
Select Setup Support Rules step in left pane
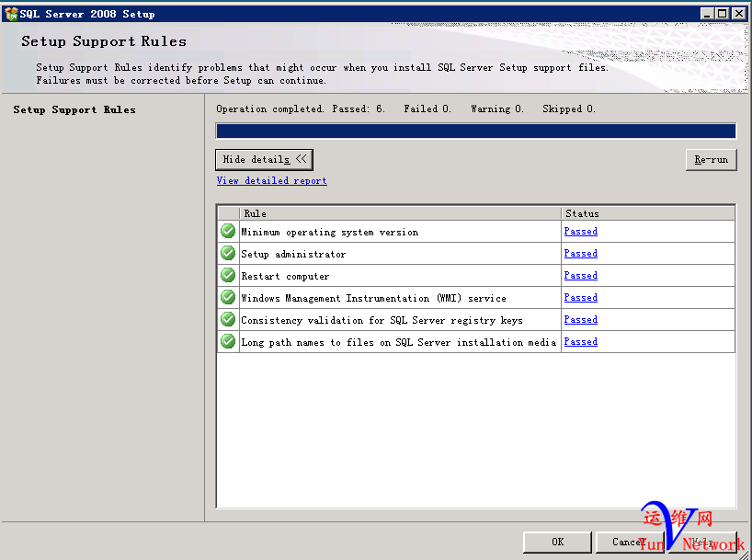pyautogui.click(x=74, y=110)
